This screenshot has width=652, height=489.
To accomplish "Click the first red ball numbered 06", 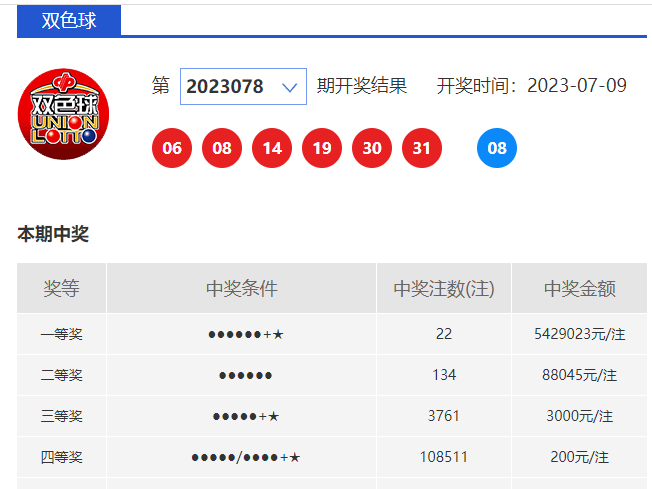I will point(172,148).
